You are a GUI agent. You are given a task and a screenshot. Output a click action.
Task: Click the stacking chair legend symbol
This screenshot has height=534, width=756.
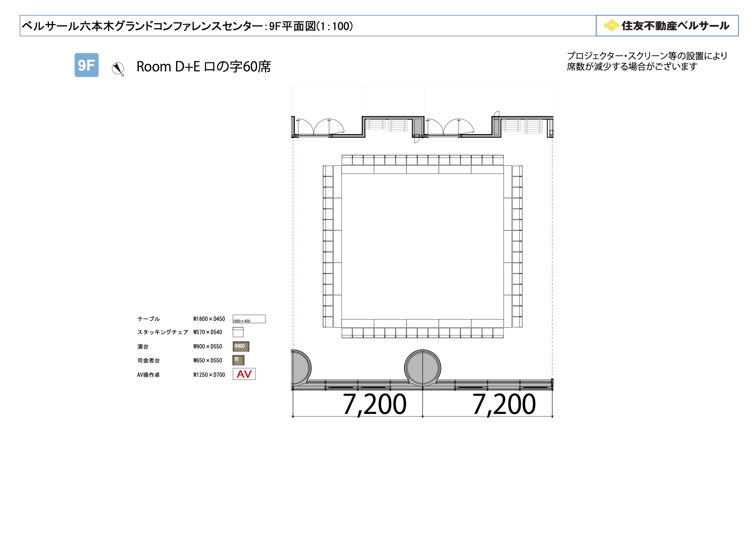[x=238, y=332]
